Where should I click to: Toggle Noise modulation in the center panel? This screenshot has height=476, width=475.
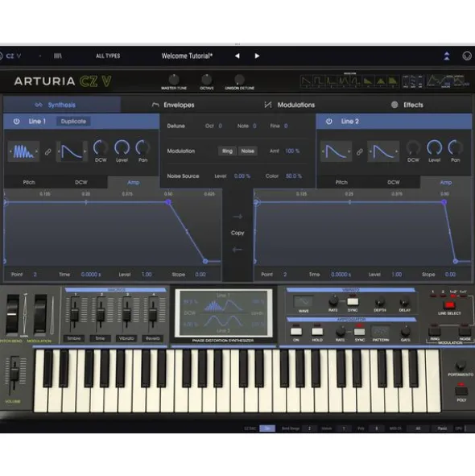point(248,151)
